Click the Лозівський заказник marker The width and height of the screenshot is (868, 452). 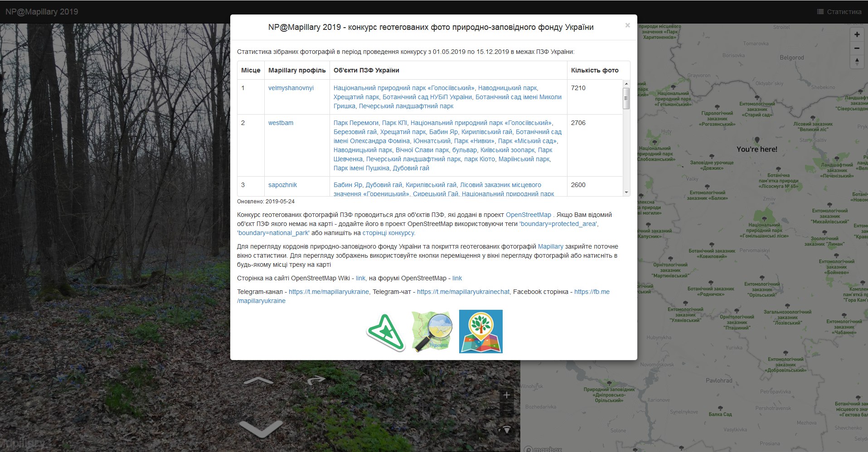point(787,306)
